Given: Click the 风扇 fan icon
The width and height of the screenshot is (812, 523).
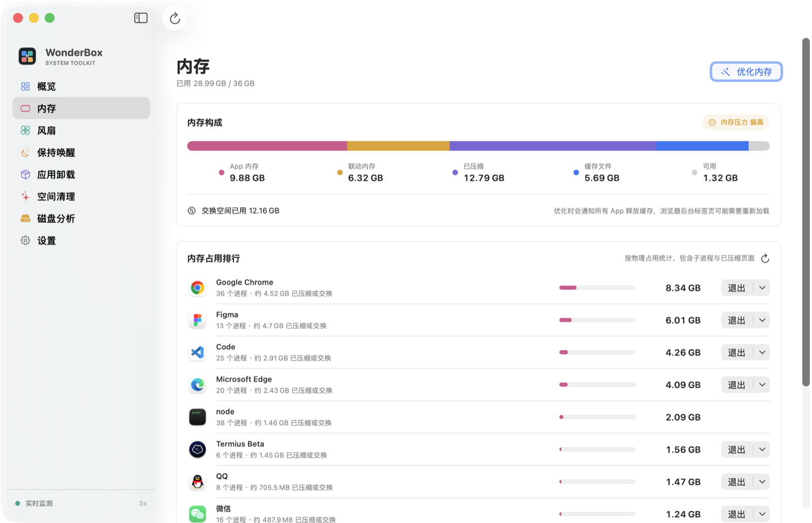Looking at the screenshot, I should 25,130.
